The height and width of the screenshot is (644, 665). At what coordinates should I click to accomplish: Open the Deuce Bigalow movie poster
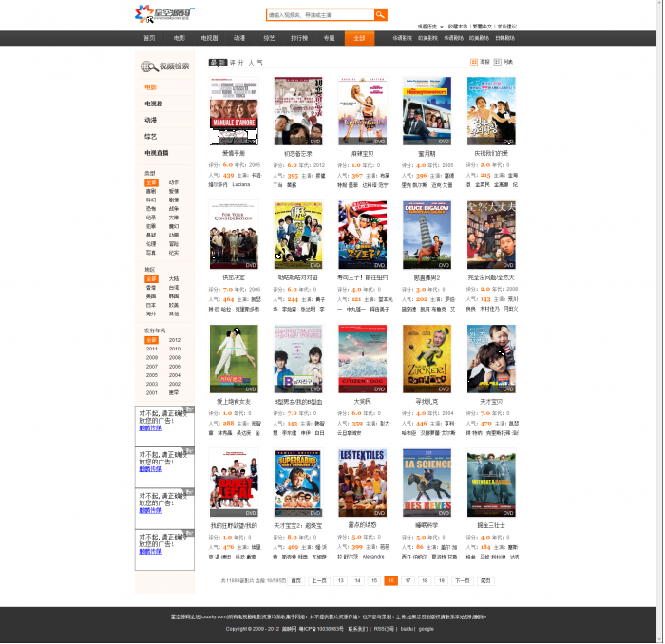(427, 235)
